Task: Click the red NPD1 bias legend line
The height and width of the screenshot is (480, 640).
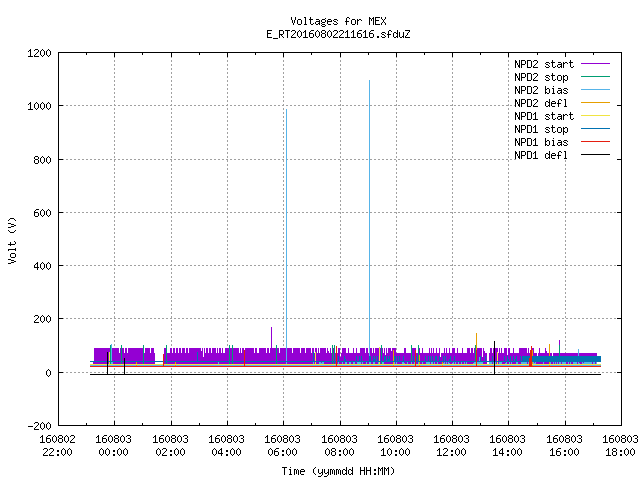Action: point(595,142)
